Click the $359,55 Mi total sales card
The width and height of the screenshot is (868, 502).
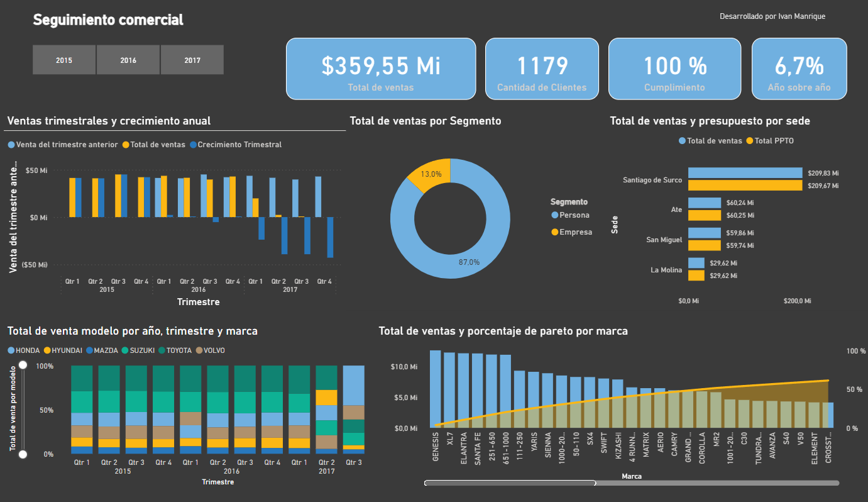(x=381, y=69)
